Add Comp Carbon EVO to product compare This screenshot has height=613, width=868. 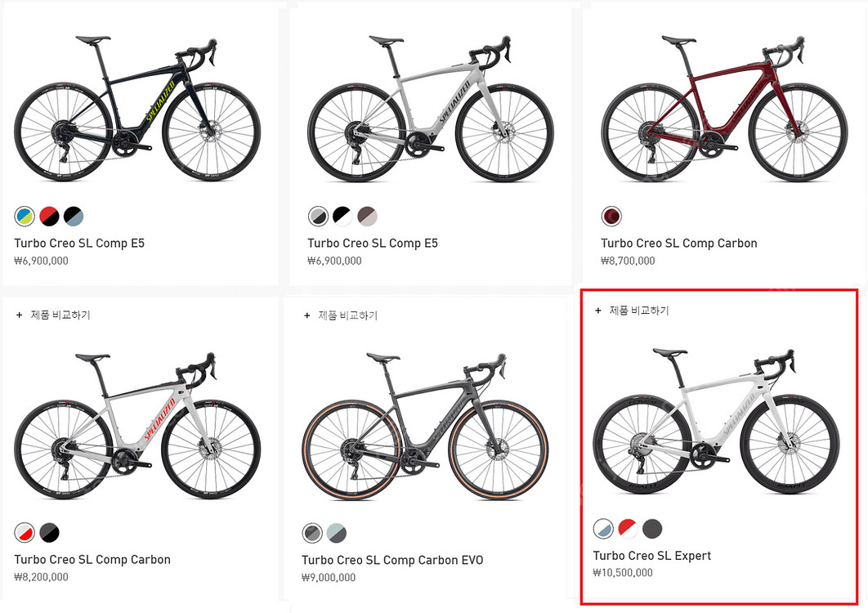341,315
